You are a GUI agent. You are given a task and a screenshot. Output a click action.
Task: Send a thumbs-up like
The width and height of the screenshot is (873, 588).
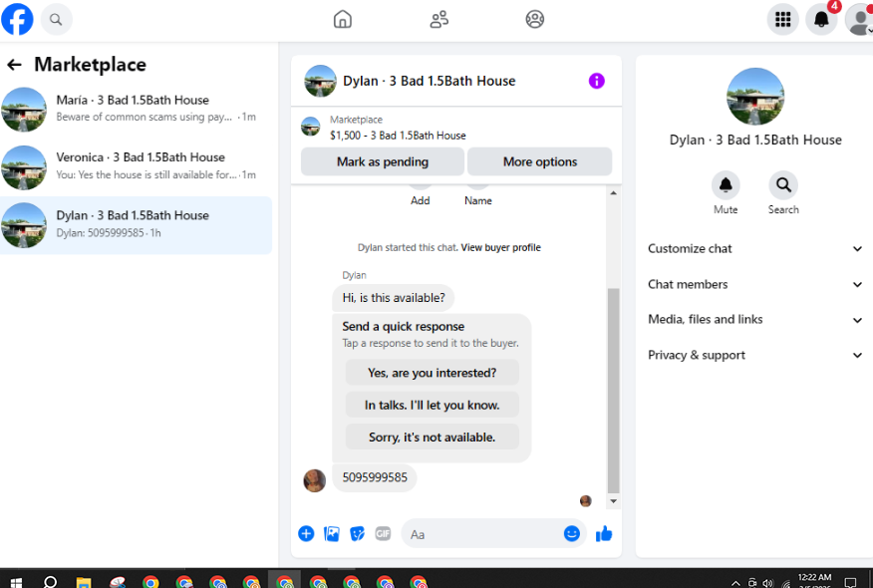click(x=604, y=533)
